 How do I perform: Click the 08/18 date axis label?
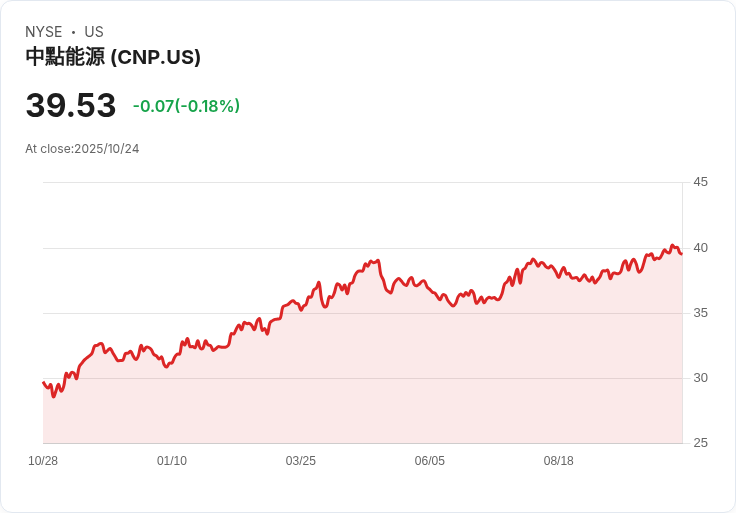[x=559, y=461]
